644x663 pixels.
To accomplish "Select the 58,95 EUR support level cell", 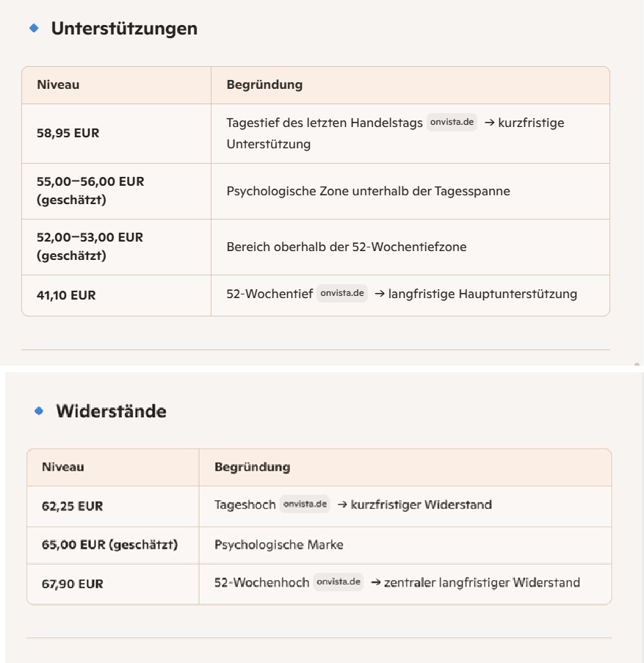I will click(x=68, y=133).
